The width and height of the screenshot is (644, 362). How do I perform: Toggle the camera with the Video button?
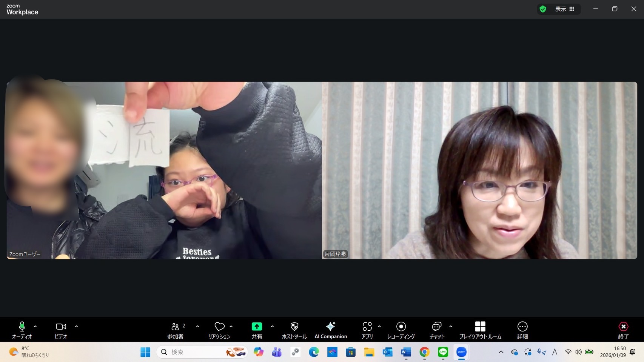61,330
